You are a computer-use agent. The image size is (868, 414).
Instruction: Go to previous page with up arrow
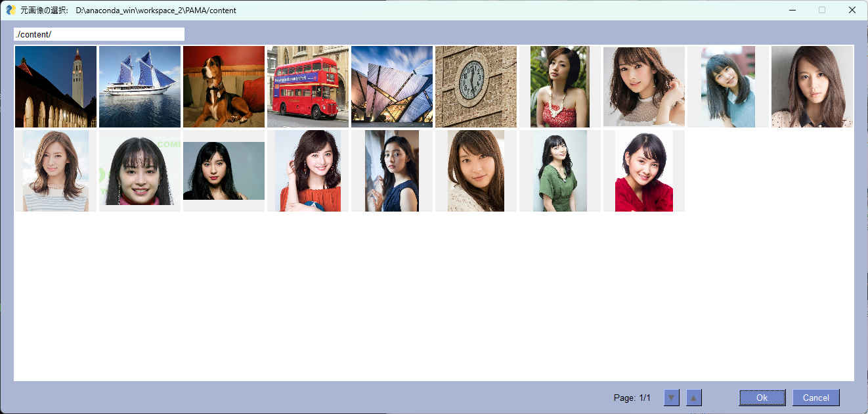coord(694,398)
